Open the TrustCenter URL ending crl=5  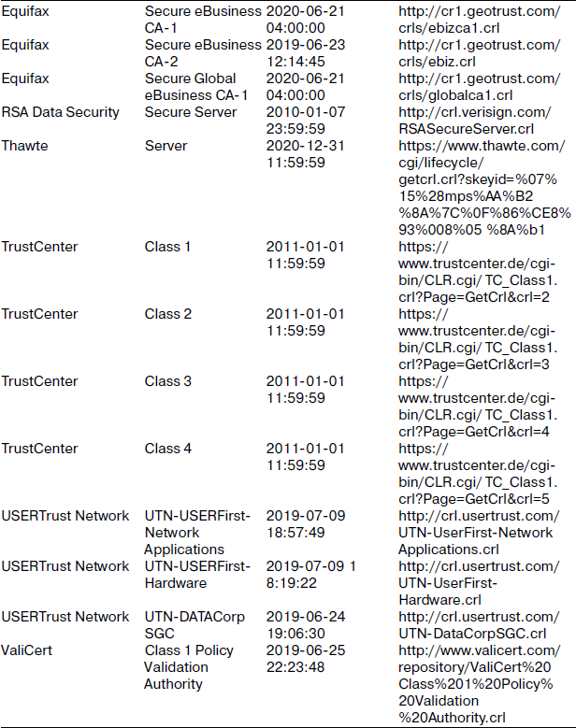478,474
